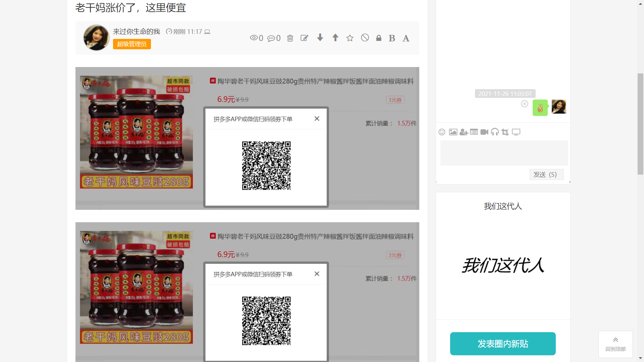
Task: Click the edit post pencil icon
Action: [x=304, y=38]
